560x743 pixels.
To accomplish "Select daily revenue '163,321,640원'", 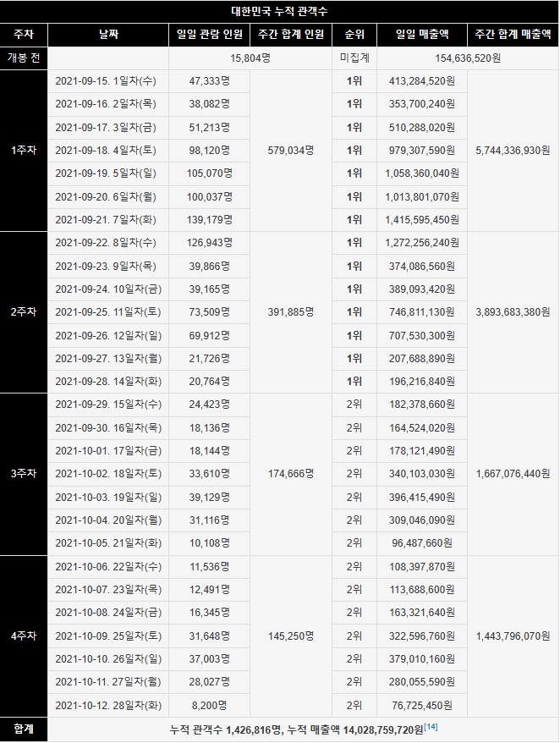I will (422, 612).
